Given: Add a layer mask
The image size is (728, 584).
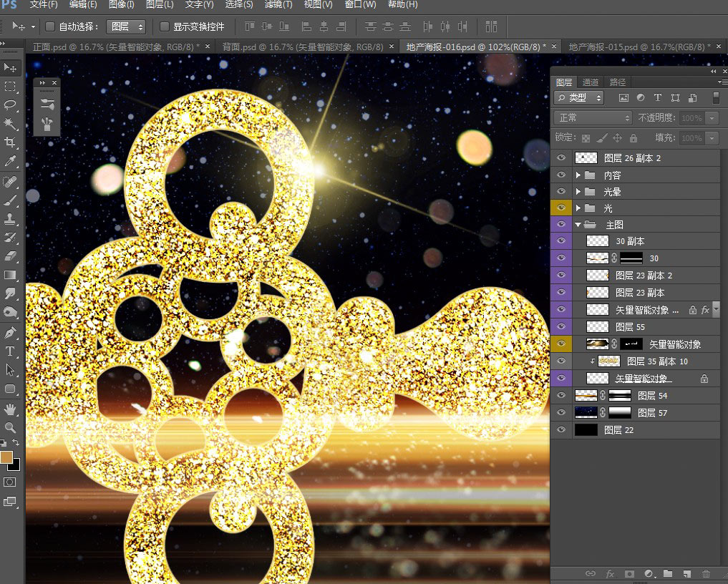Looking at the screenshot, I should 629,573.
